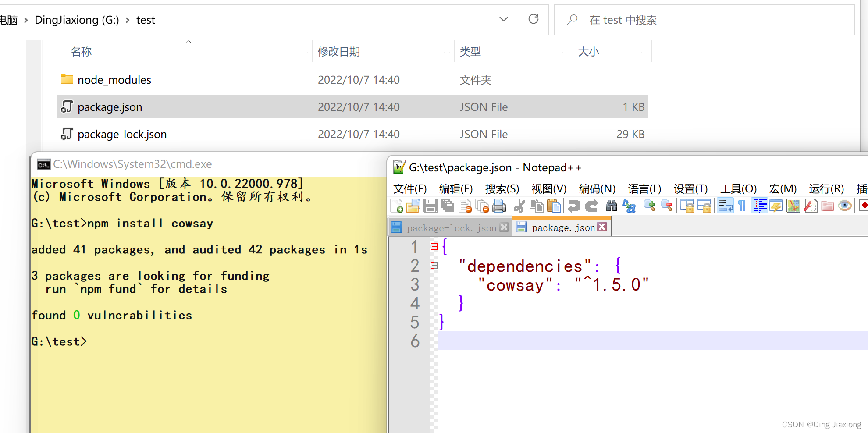Toggle word wrap in Notepad++ toolbar
The width and height of the screenshot is (868, 433).
coord(725,206)
